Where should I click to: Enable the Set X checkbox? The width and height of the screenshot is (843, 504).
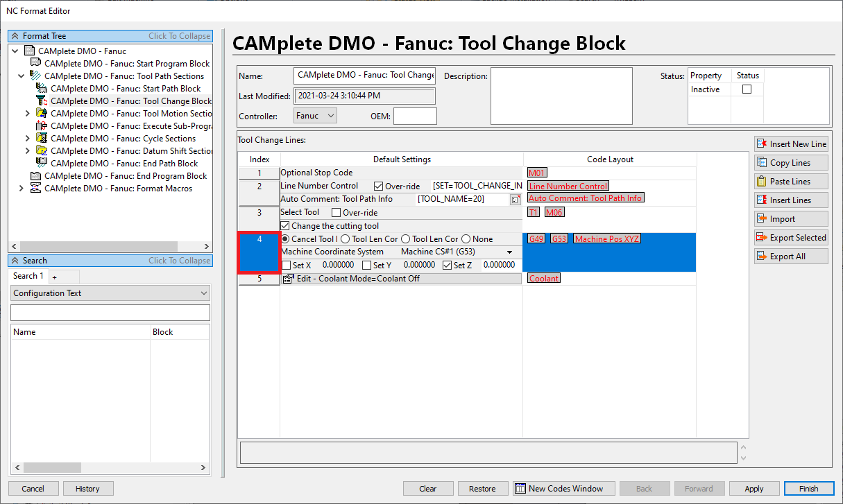287,265
